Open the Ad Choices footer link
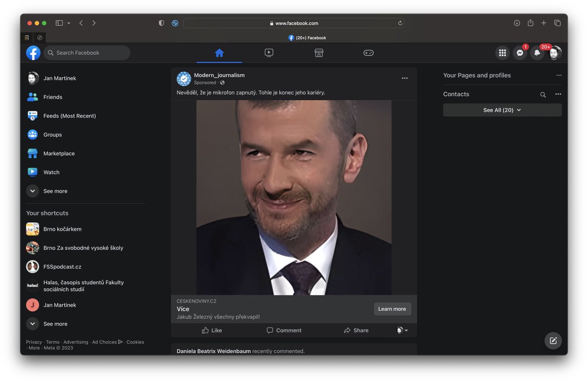Image resolution: width=588 pixels, height=382 pixels. tap(107, 342)
